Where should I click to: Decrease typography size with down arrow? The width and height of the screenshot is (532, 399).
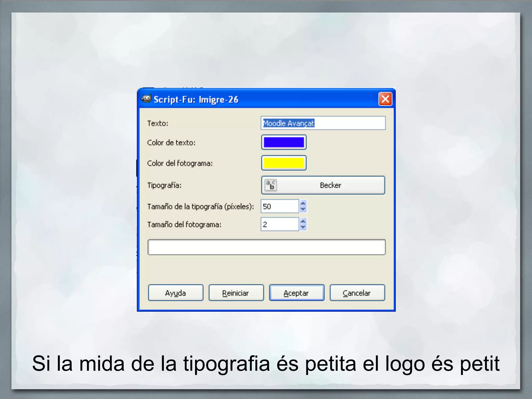point(303,209)
